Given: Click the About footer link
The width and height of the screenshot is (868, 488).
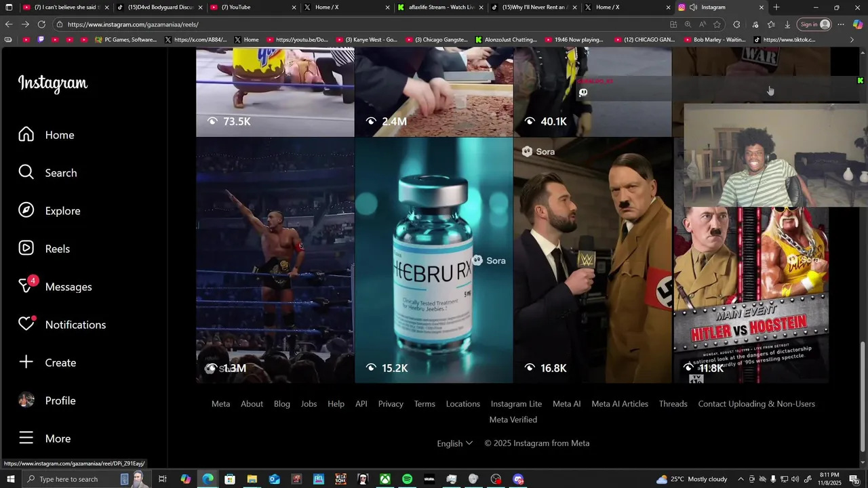Looking at the screenshot, I should (x=252, y=404).
